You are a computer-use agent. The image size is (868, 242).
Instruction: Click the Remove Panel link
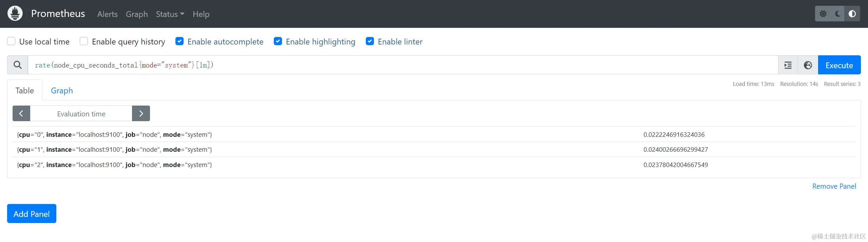point(834,186)
